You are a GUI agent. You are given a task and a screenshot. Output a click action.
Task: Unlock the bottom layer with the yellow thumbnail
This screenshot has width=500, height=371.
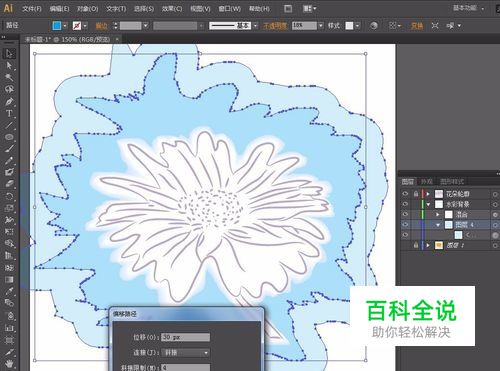pos(416,245)
